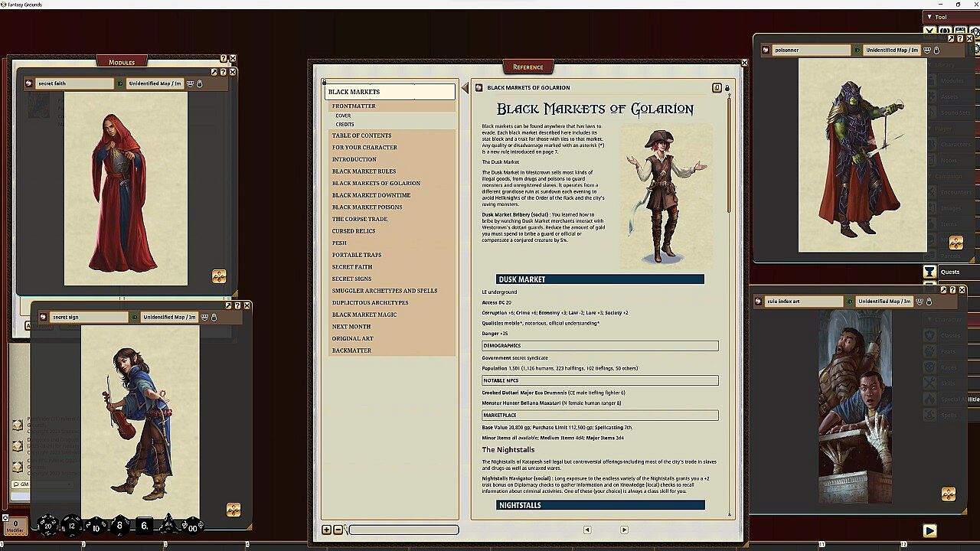This screenshot has height=551, width=980.
Task: Roll the d4 die
Action: click(168, 525)
